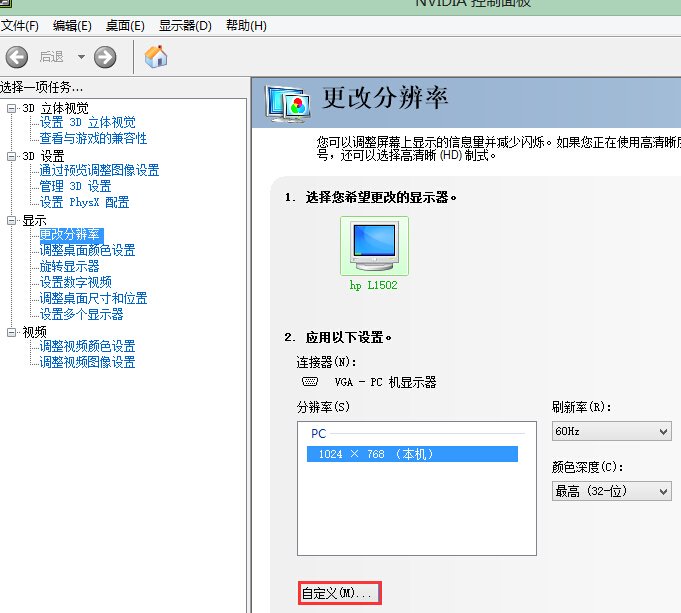
Task: Click the PC group header in resolution list
Action: pyautogui.click(x=318, y=434)
